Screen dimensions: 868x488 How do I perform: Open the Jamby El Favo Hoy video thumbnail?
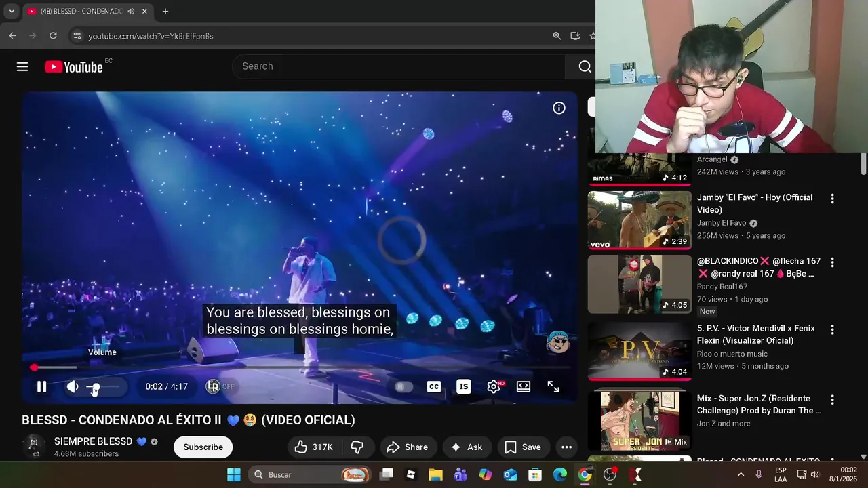(x=639, y=220)
